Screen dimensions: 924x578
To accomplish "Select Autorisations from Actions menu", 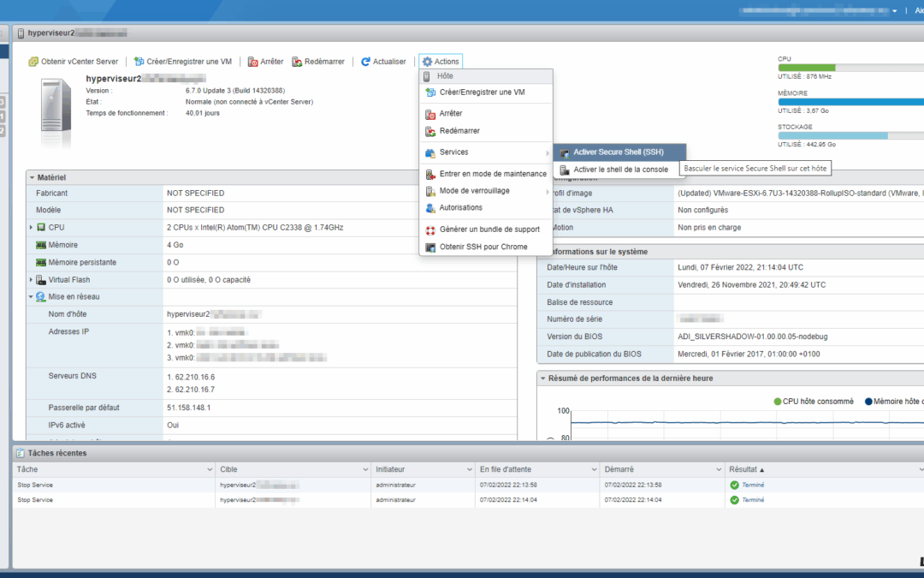I will tap(486, 207).
